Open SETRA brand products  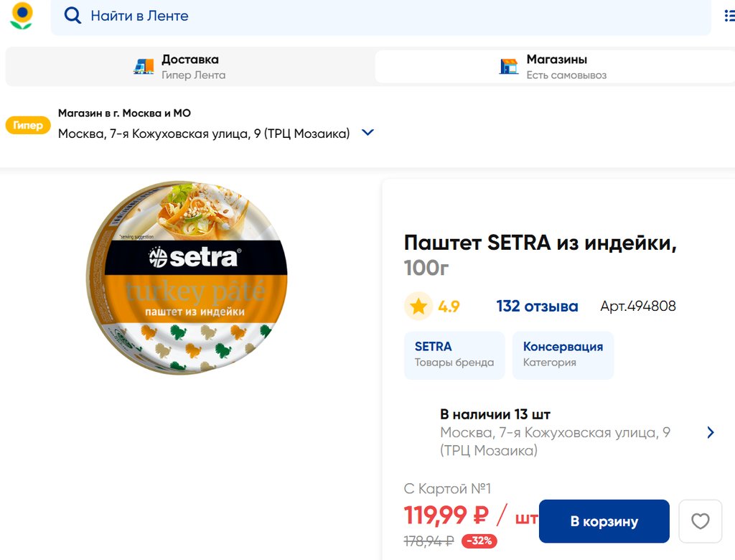(454, 355)
